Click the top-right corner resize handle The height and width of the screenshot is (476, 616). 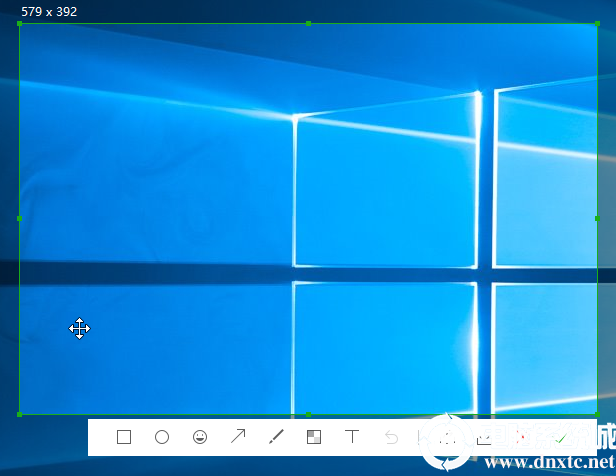click(x=597, y=23)
